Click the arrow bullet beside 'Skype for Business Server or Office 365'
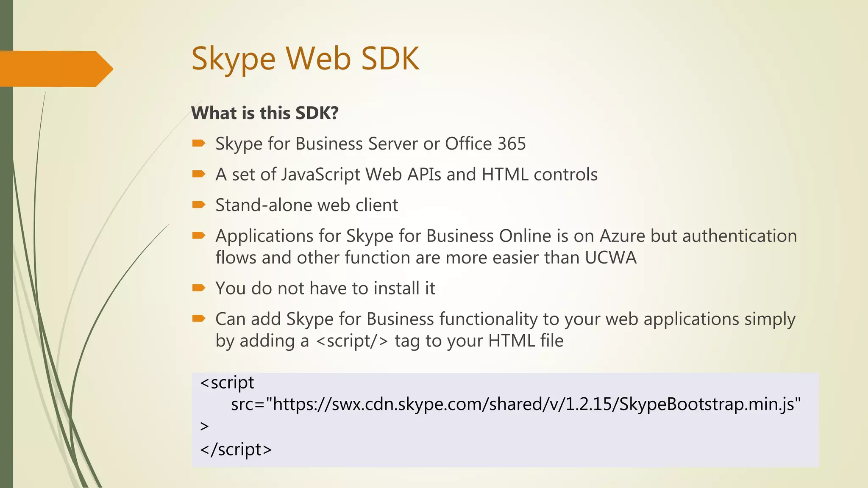Image resolution: width=868 pixels, height=488 pixels. 199,144
